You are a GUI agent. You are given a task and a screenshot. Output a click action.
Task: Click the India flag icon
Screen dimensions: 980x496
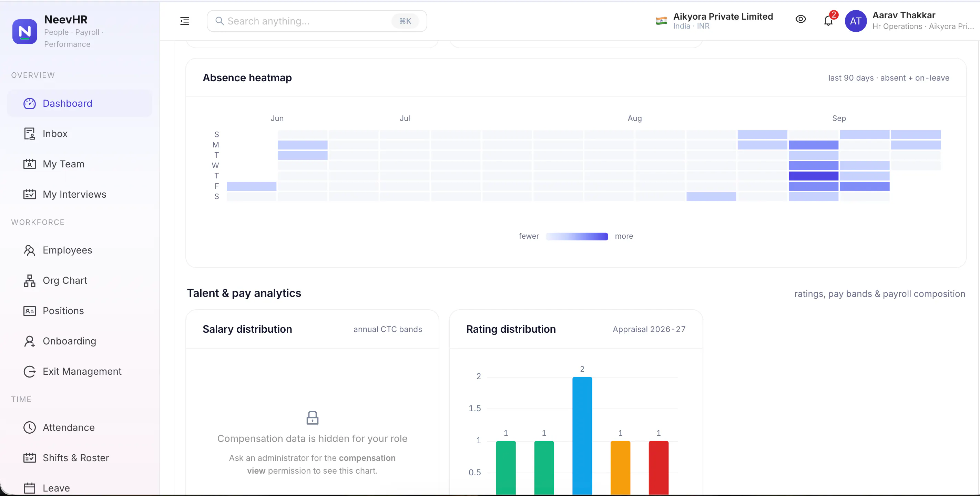pos(662,21)
